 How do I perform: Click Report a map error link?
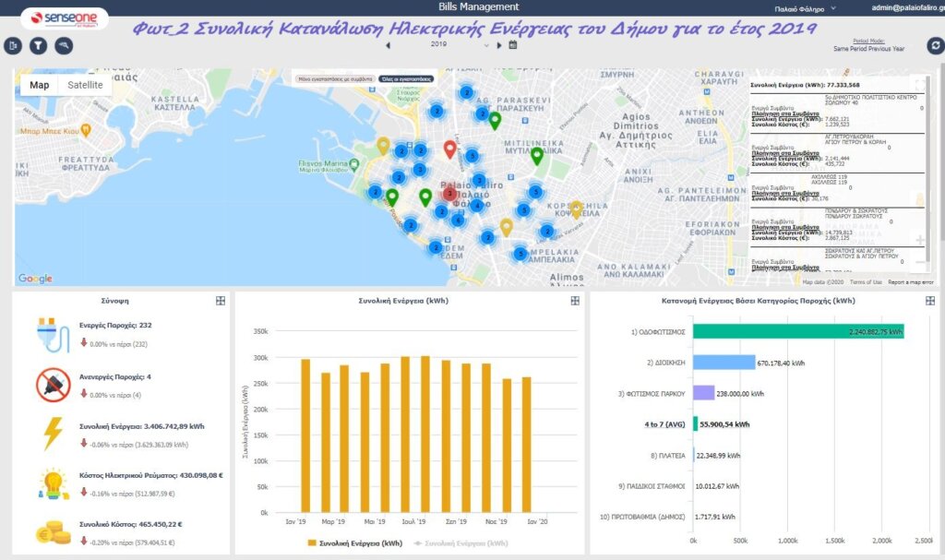(910, 282)
